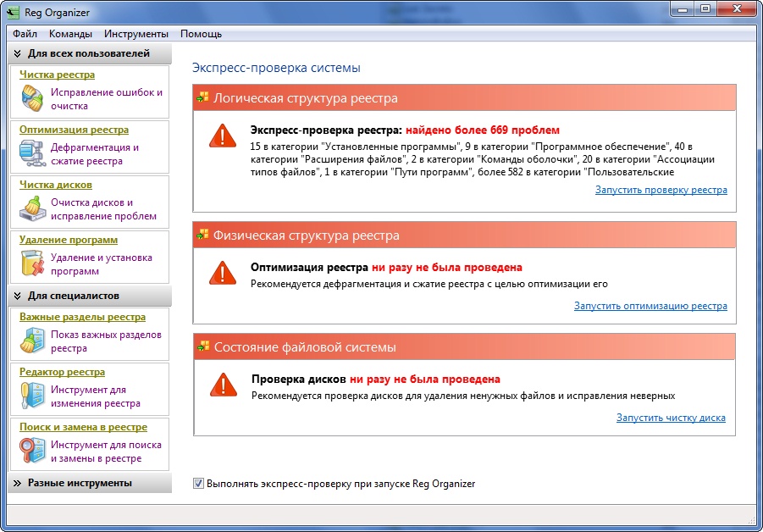Image resolution: width=763 pixels, height=532 pixels.
Task: Collapse the Для специалистов section
Action: [x=18, y=296]
